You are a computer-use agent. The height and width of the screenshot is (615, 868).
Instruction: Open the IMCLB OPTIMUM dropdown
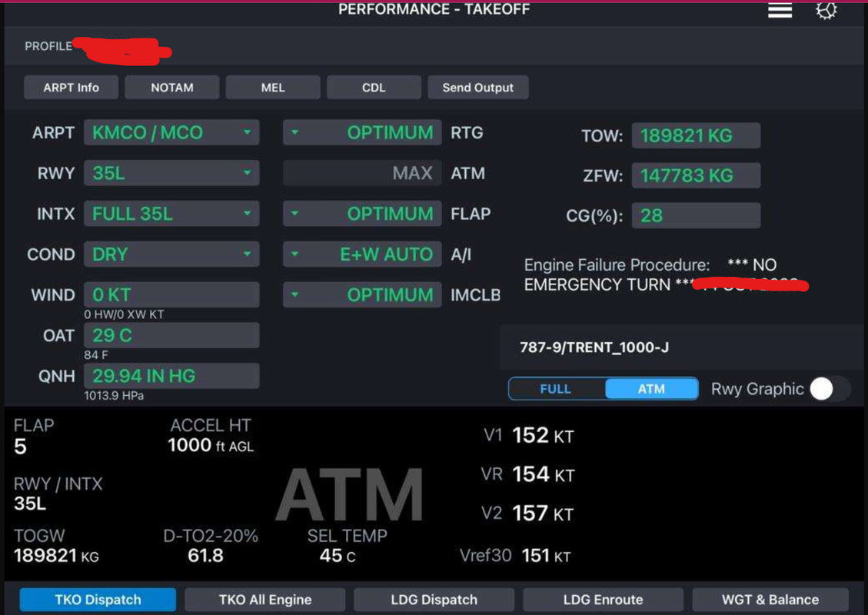click(x=362, y=294)
